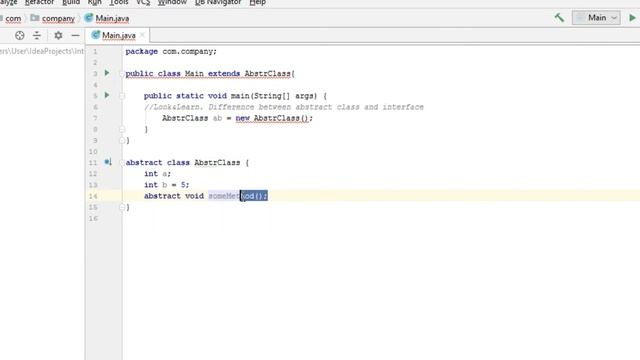Viewport: 640px width, 360px height.
Task: Collapse the main method fold on line 5
Action: [122, 96]
